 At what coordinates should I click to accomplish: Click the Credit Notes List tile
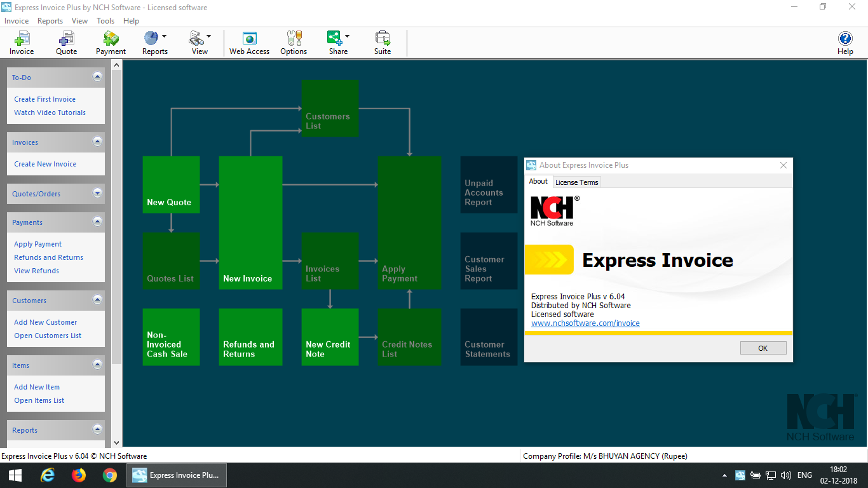tap(409, 337)
